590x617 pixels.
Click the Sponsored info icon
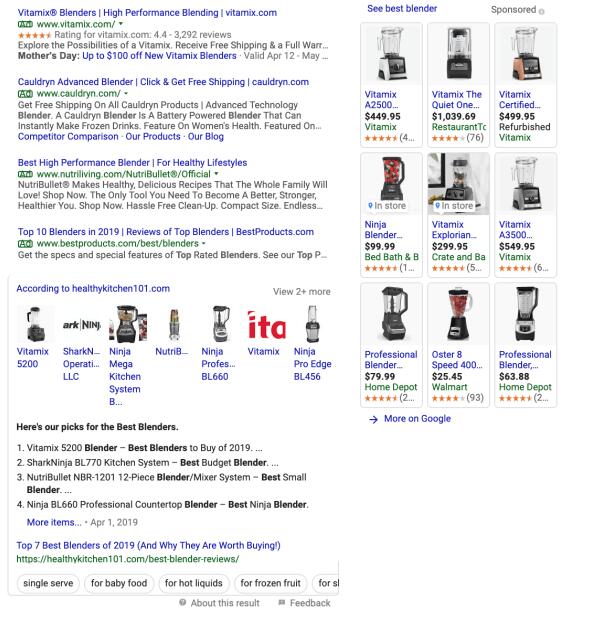point(542,12)
